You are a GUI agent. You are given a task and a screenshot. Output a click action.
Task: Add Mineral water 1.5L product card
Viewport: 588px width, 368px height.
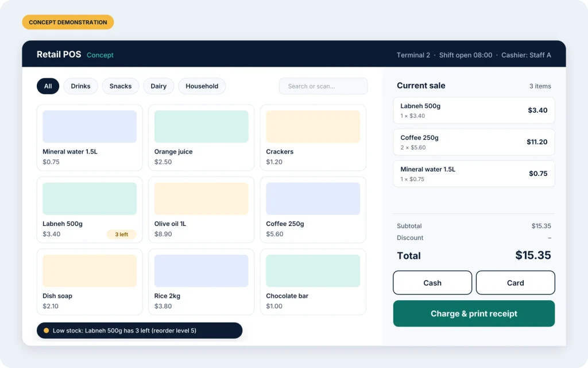click(90, 138)
